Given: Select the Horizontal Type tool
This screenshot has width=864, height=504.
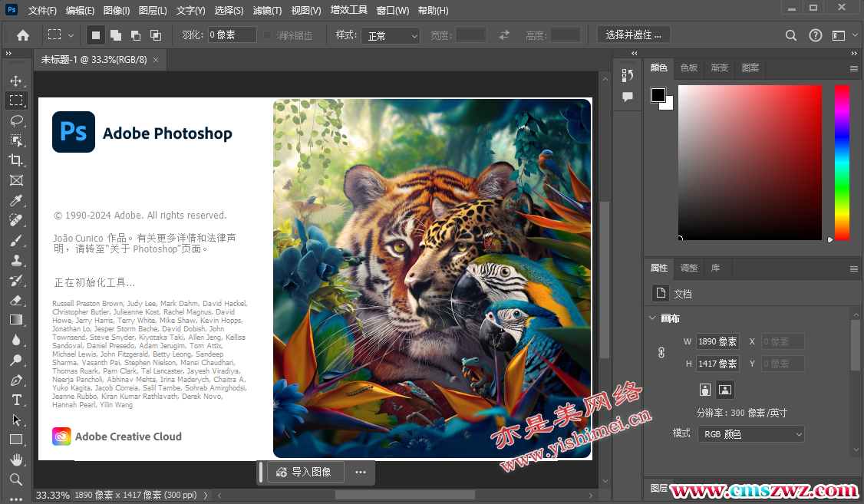Looking at the screenshot, I should pos(16,400).
